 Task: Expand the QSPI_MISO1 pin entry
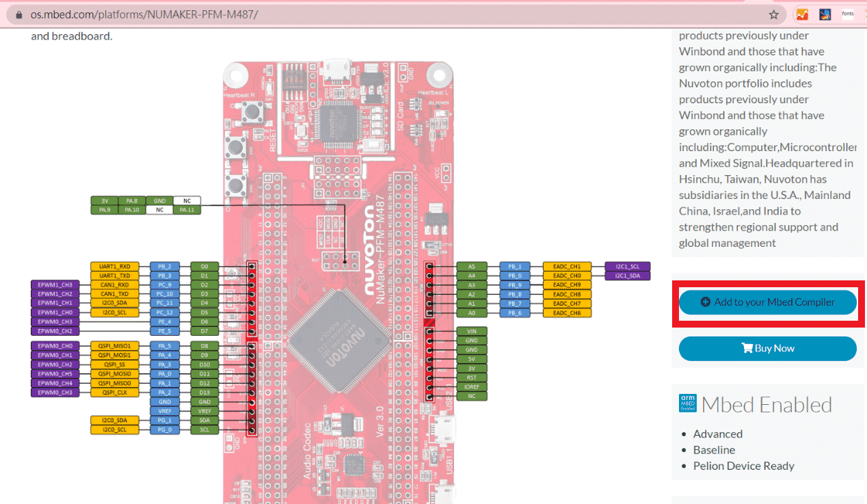[x=115, y=345]
